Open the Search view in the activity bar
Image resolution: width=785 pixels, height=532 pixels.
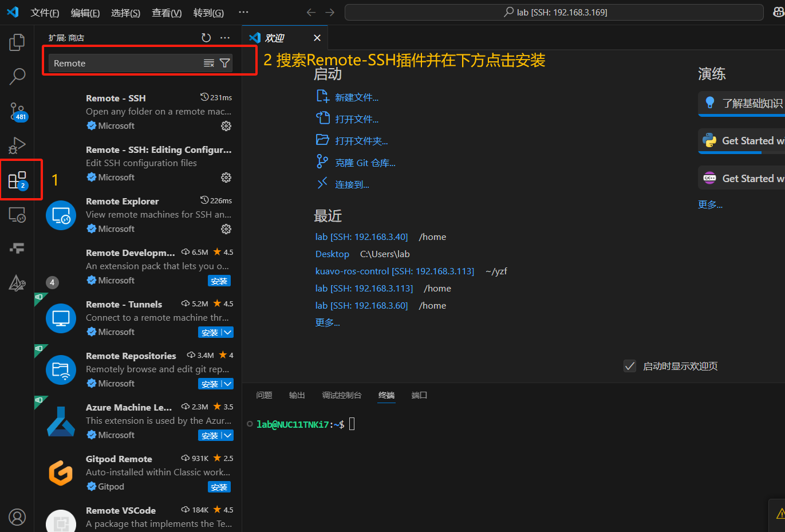click(17, 76)
